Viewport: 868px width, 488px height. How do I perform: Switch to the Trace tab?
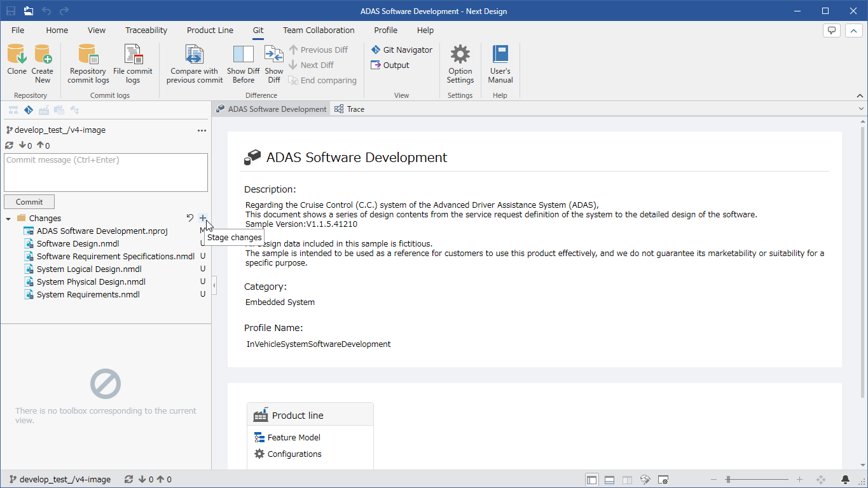click(349, 109)
